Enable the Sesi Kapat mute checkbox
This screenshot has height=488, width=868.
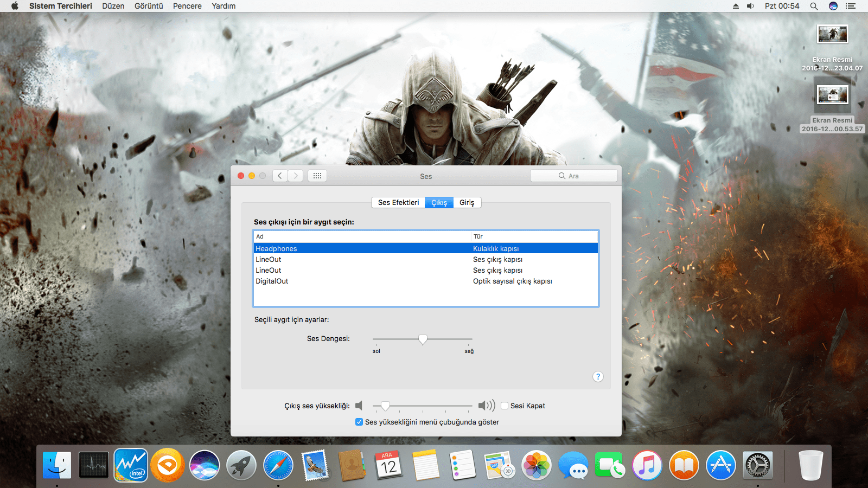(x=505, y=406)
